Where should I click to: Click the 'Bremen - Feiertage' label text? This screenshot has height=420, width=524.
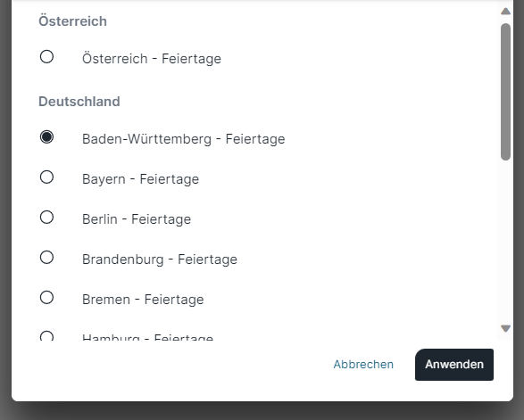(143, 300)
